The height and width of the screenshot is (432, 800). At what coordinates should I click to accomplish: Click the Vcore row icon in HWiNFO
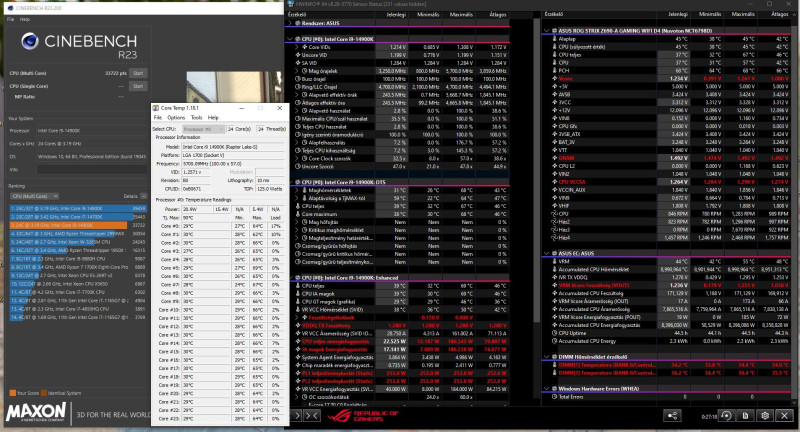click(x=555, y=79)
